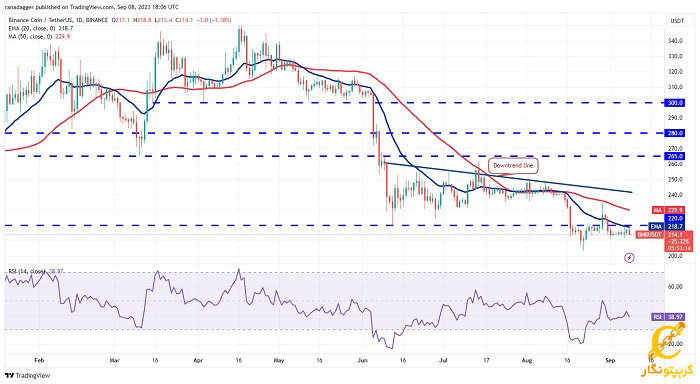Click the MA legend value 229.9
Screen dimensions: 700x384
point(62,36)
